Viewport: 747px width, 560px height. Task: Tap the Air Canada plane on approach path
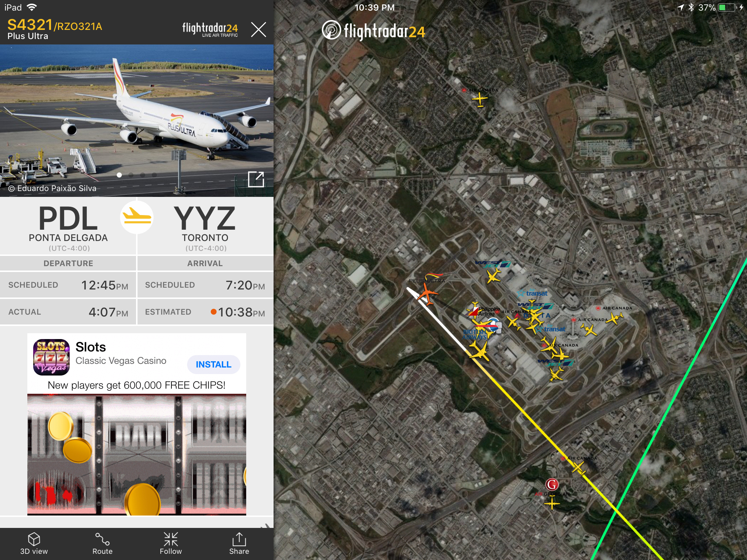[578, 467]
